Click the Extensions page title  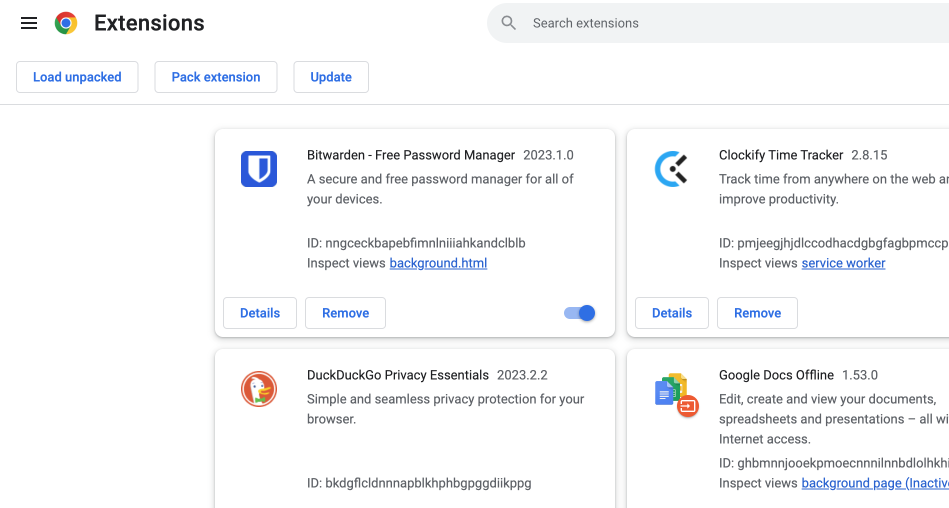pos(149,23)
